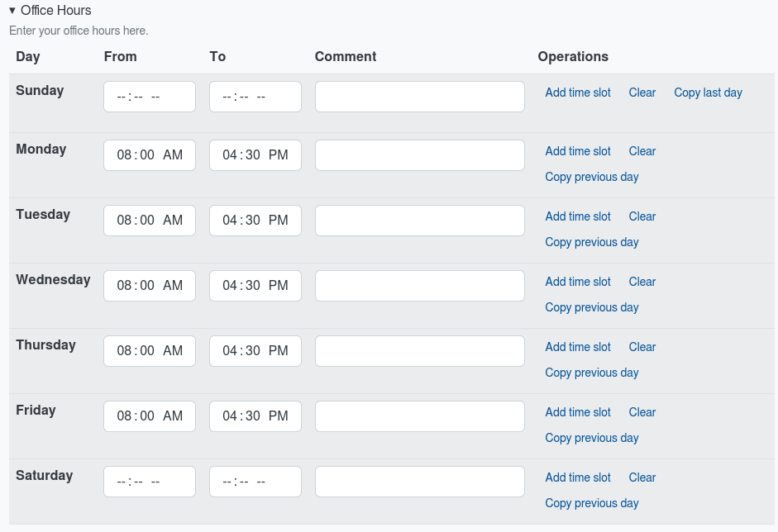Clear Monday's office hours
The image size is (778, 532).
(x=642, y=151)
